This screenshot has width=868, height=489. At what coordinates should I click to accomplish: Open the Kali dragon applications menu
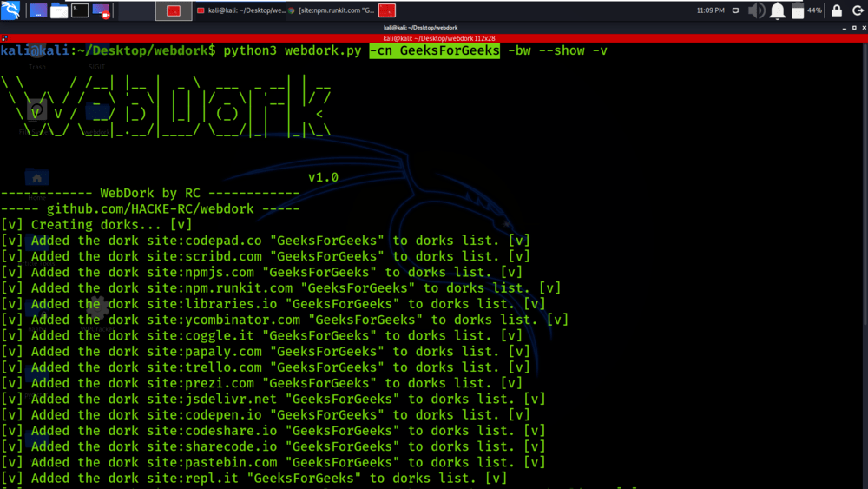pyautogui.click(x=10, y=10)
